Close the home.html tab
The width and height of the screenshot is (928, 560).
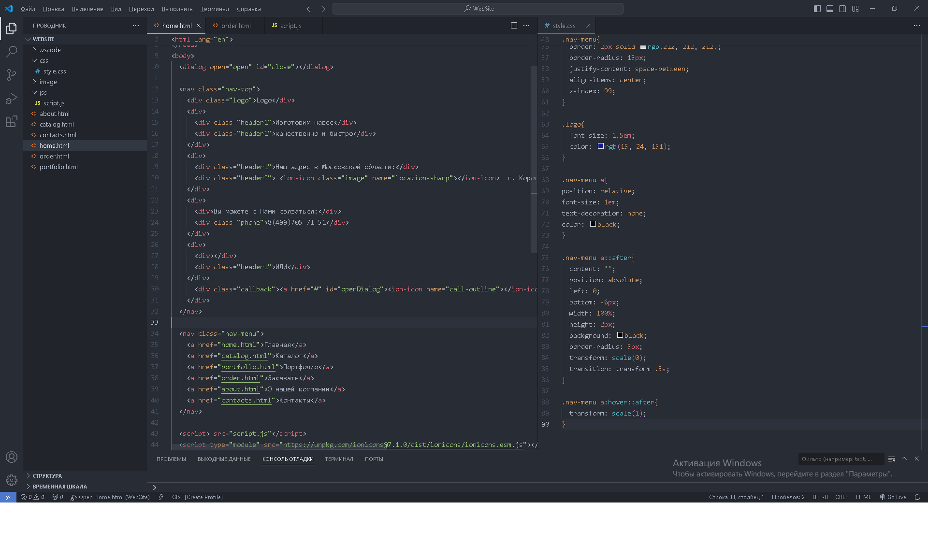(x=199, y=26)
